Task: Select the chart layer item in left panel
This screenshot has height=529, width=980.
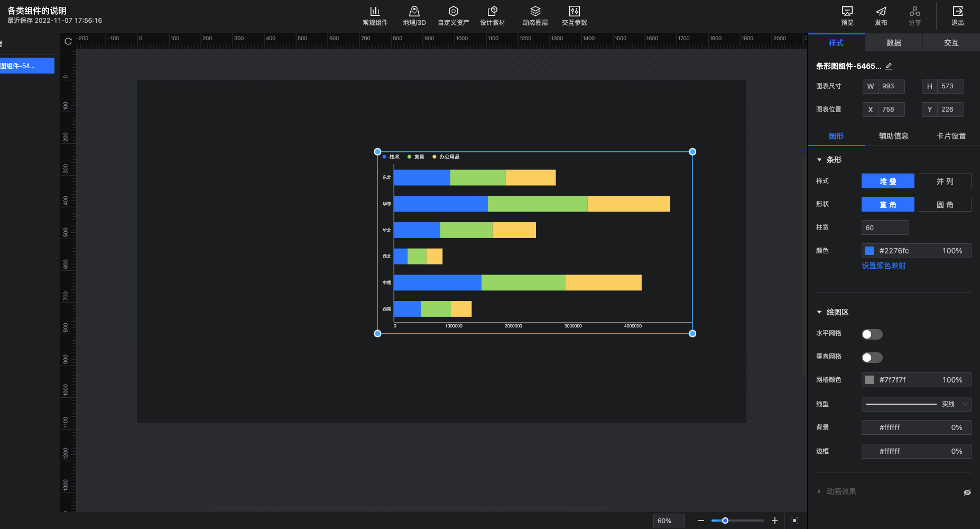Action: point(27,66)
